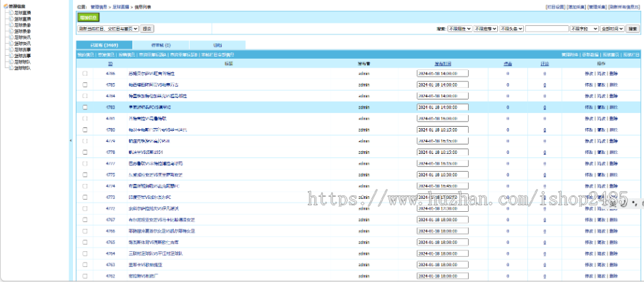
Task: Click 更新数据 in the blue menu bar
Action: pos(590,54)
